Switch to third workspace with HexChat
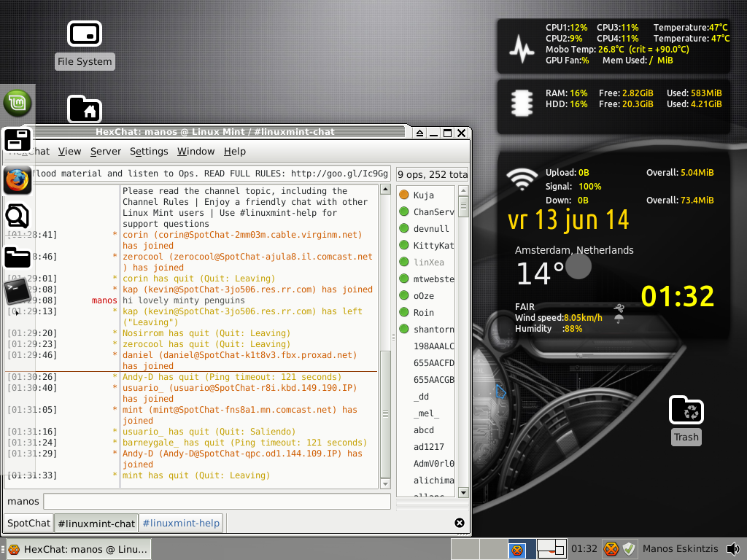The width and height of the screenshot is (747, 560). (522, 549)
